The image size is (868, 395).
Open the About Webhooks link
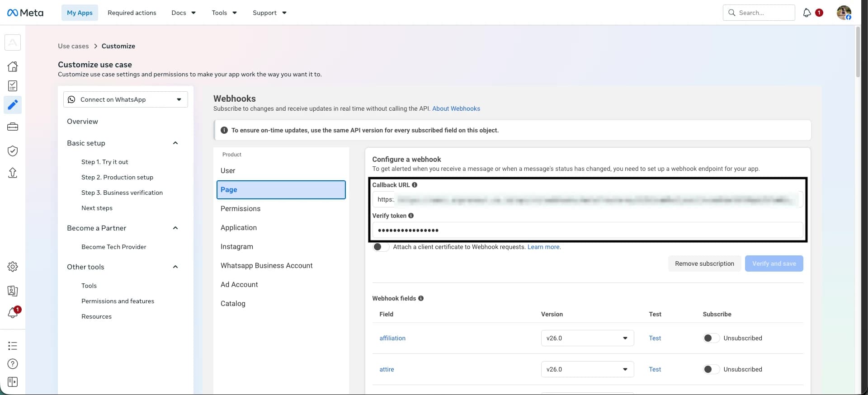(456, 108)
